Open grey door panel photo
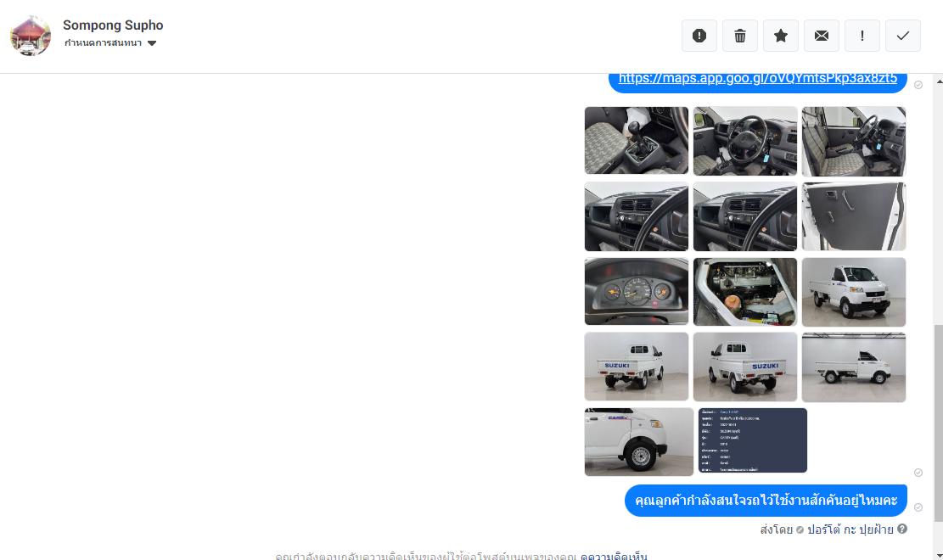The width and height of the screenshot is (943, 560). pyautogui.click(x=853, y=216)
